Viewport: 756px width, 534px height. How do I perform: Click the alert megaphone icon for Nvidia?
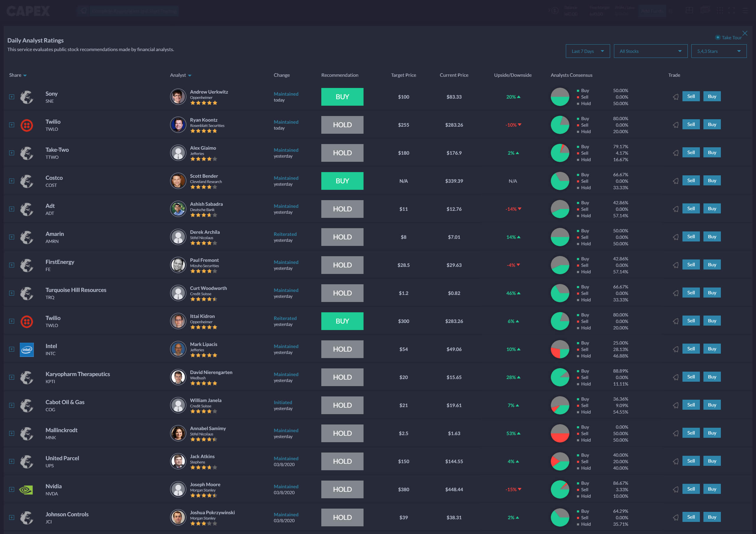click(675, 489)
